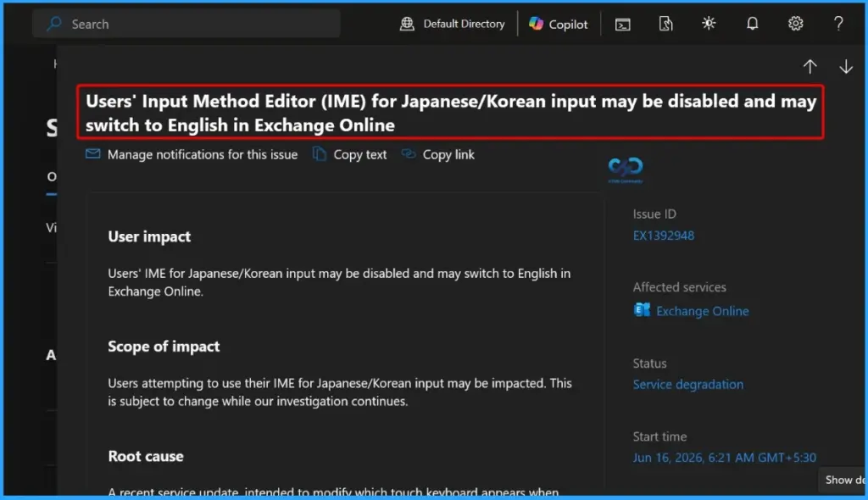This screenshot has height=500, width=868.
Task: Open Cloud Shell terminal icon
Action: tap(623, 25)
